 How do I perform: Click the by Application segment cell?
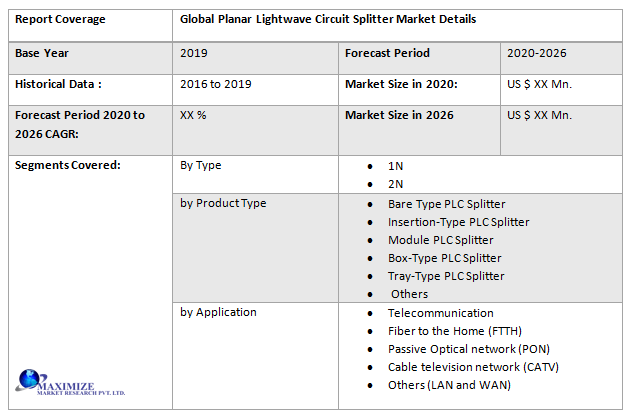pyautogui.click(x=218, y=312)
